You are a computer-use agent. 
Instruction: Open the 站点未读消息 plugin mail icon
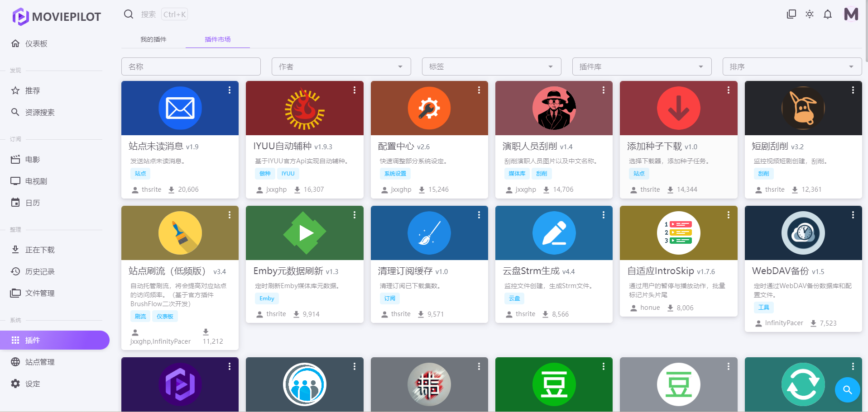pyautogui.click(x=180, y=108)
